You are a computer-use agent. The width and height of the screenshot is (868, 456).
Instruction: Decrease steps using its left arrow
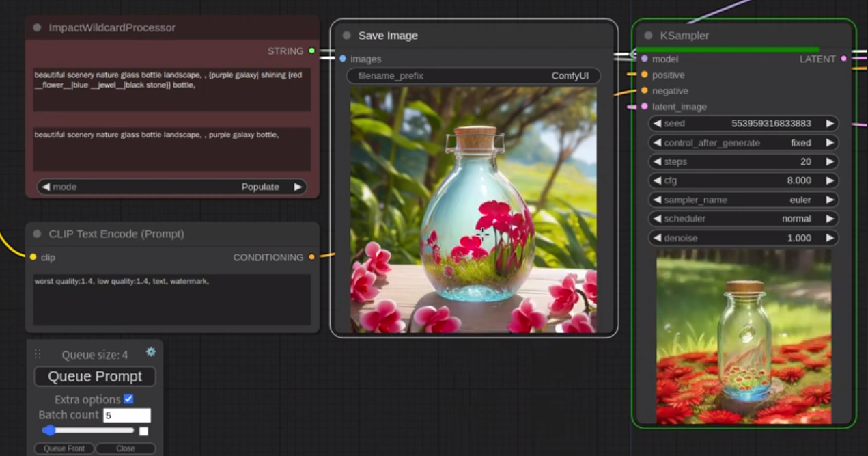click(x=657, y=162)
